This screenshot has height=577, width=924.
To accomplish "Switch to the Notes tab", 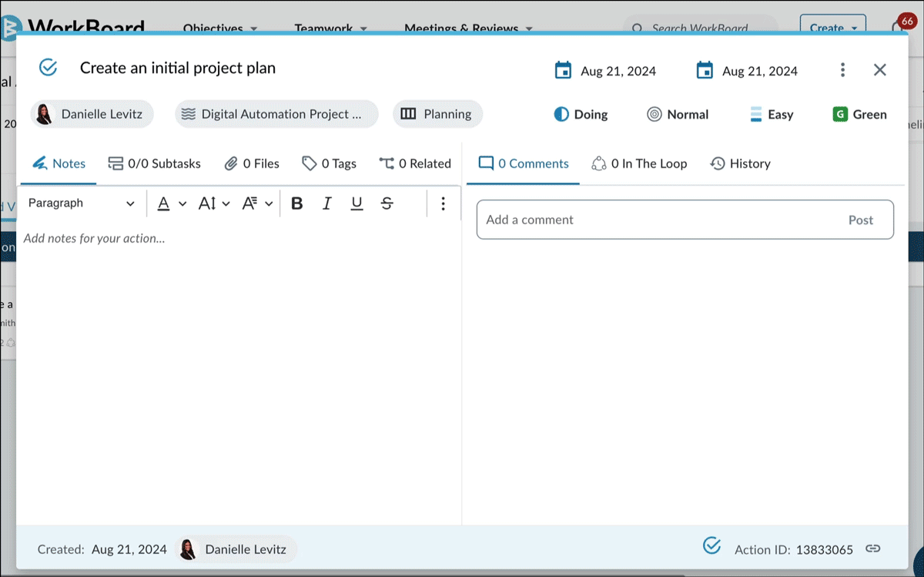I will (59, 163).
